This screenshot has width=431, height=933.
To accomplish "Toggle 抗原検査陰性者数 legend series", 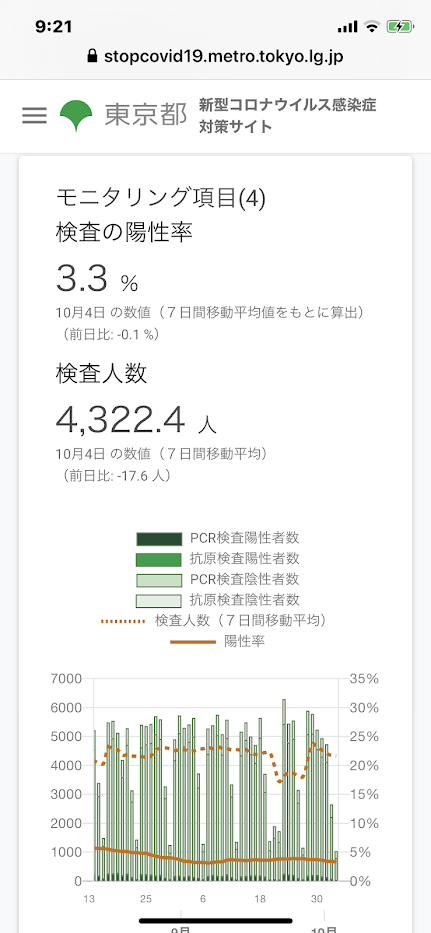I will [x=218, y=599].
